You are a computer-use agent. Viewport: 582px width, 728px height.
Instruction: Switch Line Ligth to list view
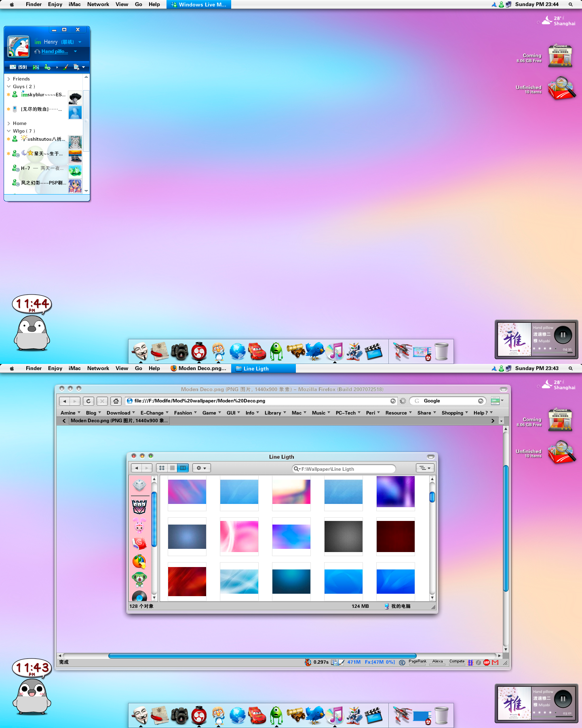point(172,468)
